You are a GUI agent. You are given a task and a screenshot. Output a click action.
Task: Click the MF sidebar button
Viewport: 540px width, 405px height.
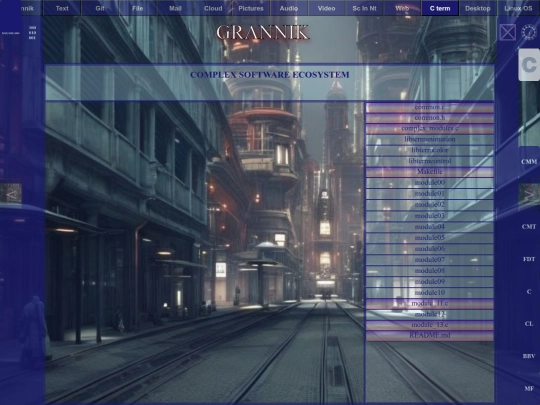coord(529,388)
